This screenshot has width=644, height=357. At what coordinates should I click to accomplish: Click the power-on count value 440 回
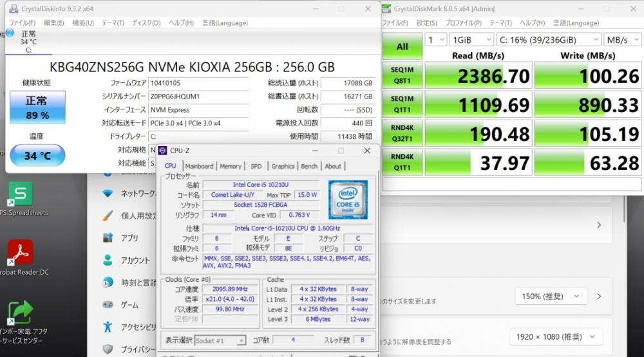(348, 123)
